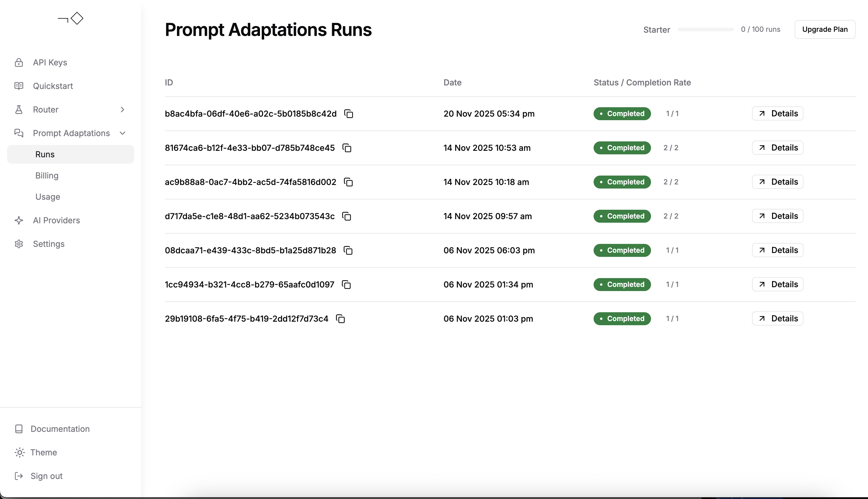Click the Starter runs usage progress bar
The width and height of the screenshot is (868, 499).
(x=705, y=29)
